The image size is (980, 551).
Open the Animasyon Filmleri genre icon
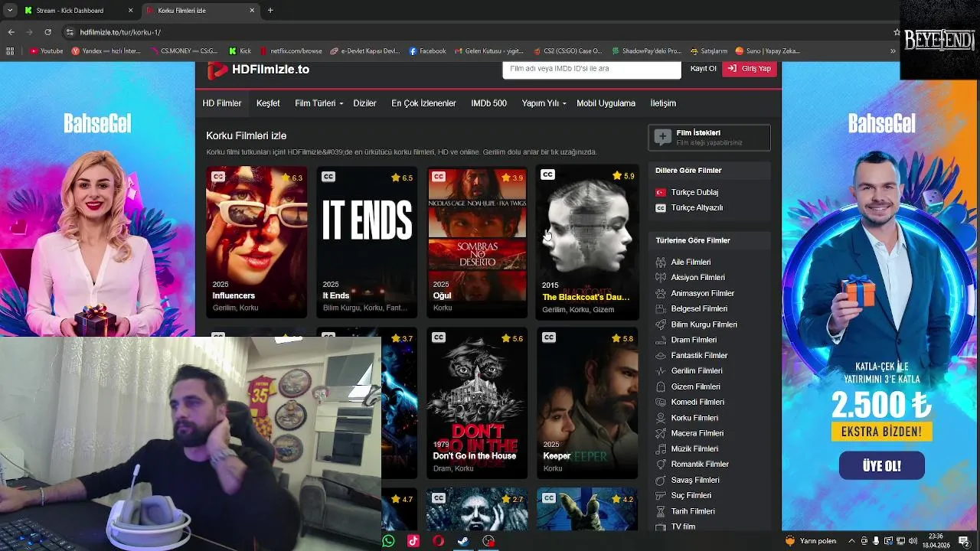[661, 293]
